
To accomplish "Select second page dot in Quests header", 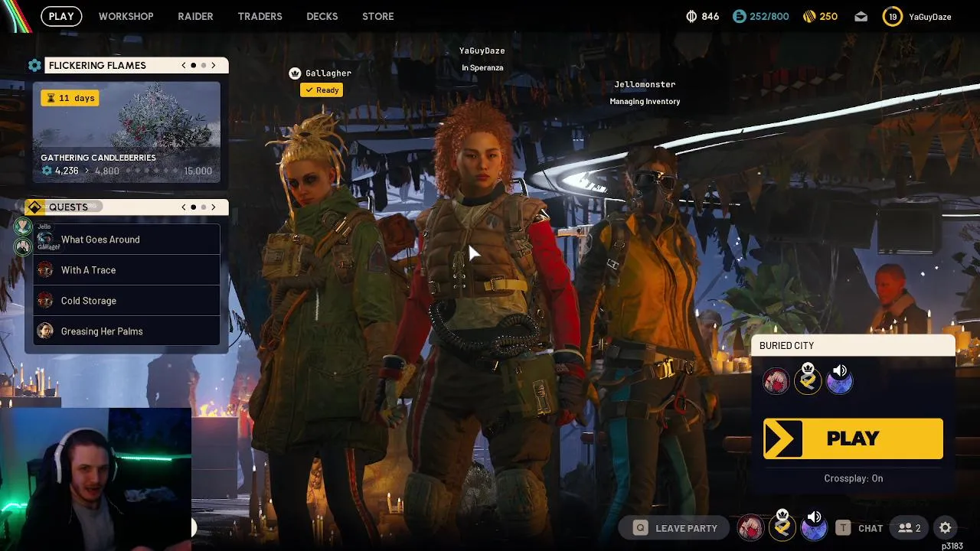I will click(x=204, y=207).
